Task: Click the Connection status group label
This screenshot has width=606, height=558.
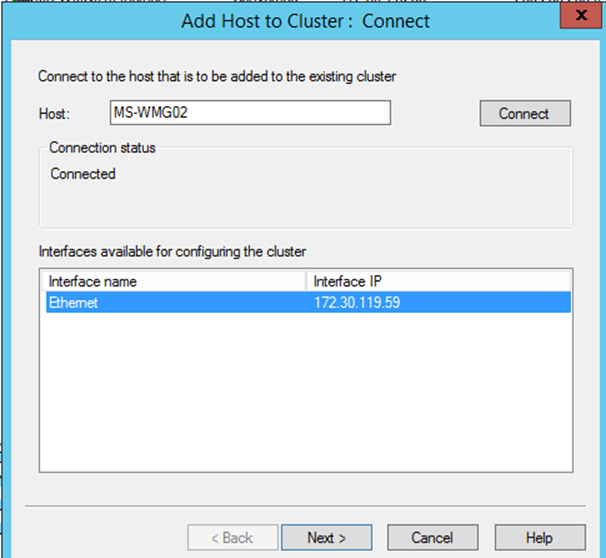Action: point(102,148)
